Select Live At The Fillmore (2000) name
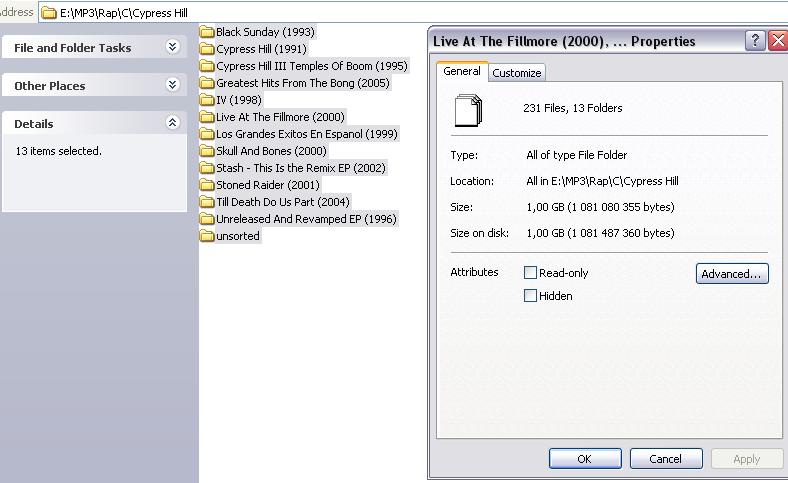 coord(280,117)
